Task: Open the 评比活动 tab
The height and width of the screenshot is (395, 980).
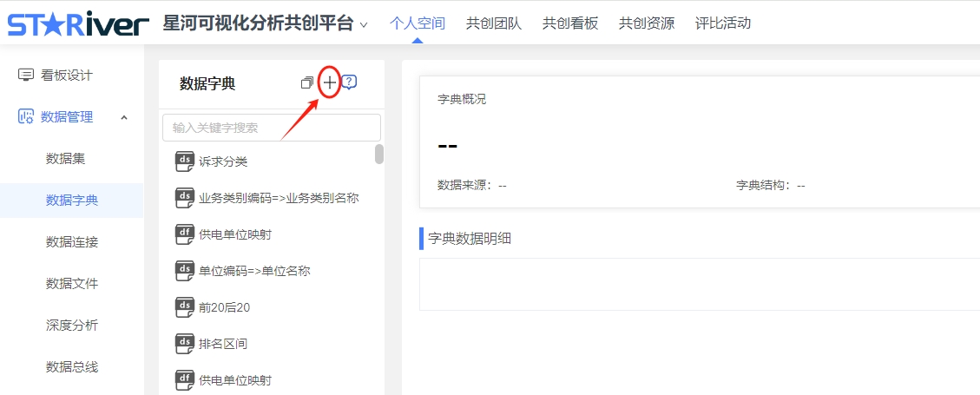Action: click(723, 23)
